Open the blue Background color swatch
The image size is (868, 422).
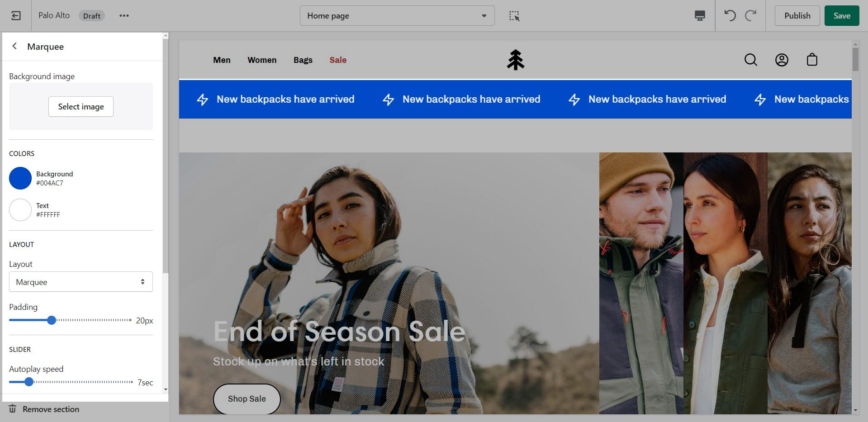pyautogui.click(x=20, y=178)
